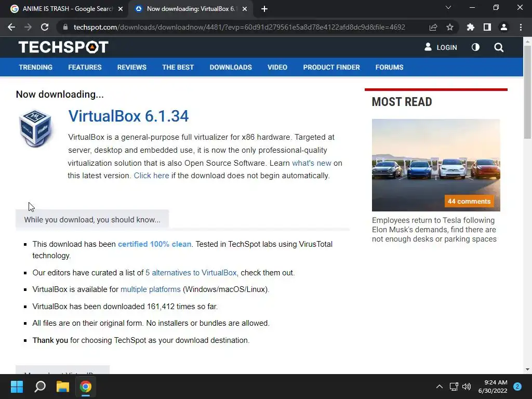Viewport: 532px width, 399px height.
Task: Open the network status tray icon
Action: pos(454,387)
